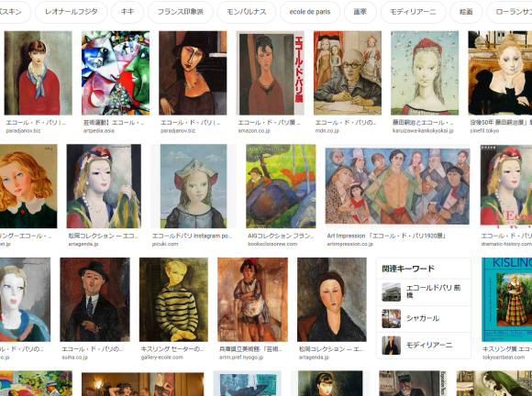Select the 画家 filter chip
Screen dimensions: 532x396
[x=360, y=12]
